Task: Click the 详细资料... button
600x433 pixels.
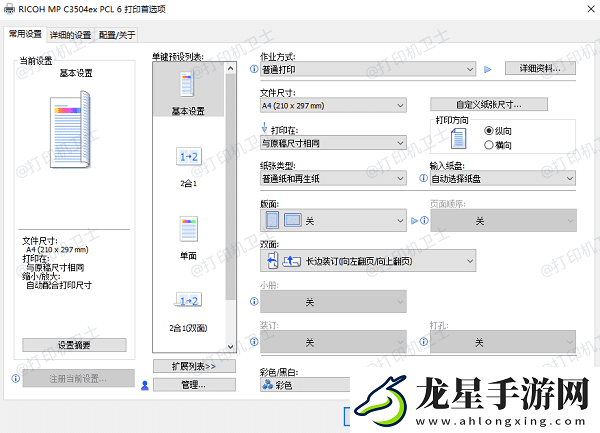Action: [540, 68]
